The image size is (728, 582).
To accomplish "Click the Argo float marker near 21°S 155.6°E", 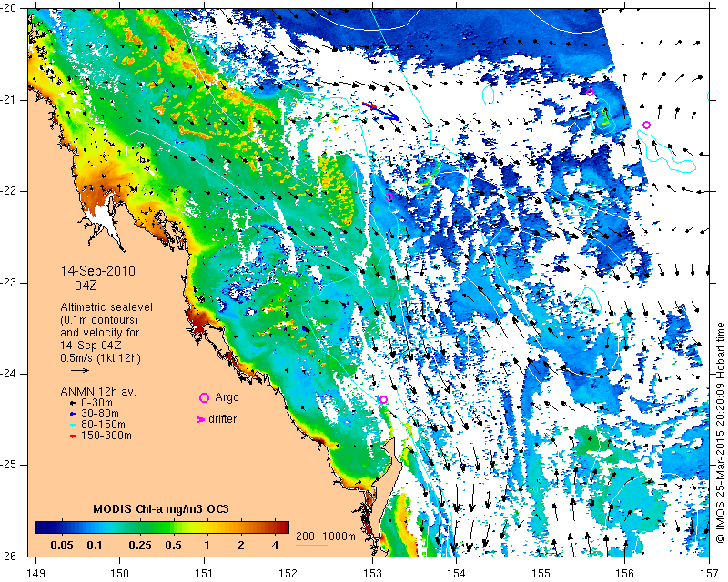I will 590,92.
